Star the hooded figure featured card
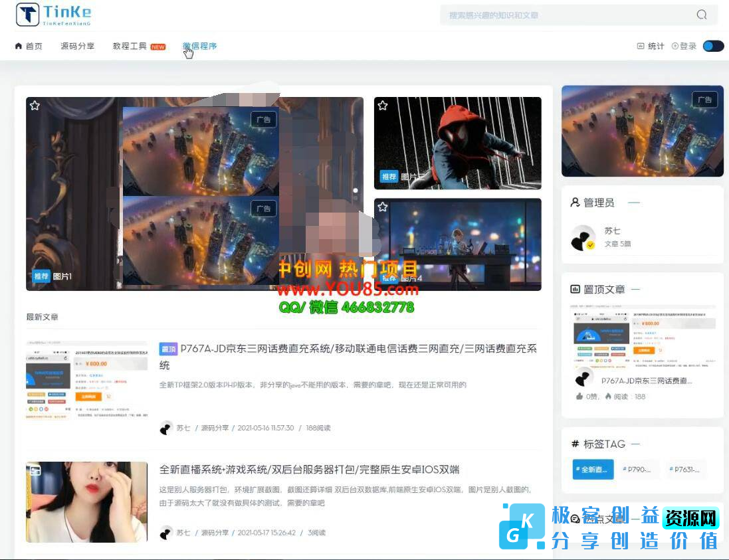729x560 pixels. (x=382, y=105)
